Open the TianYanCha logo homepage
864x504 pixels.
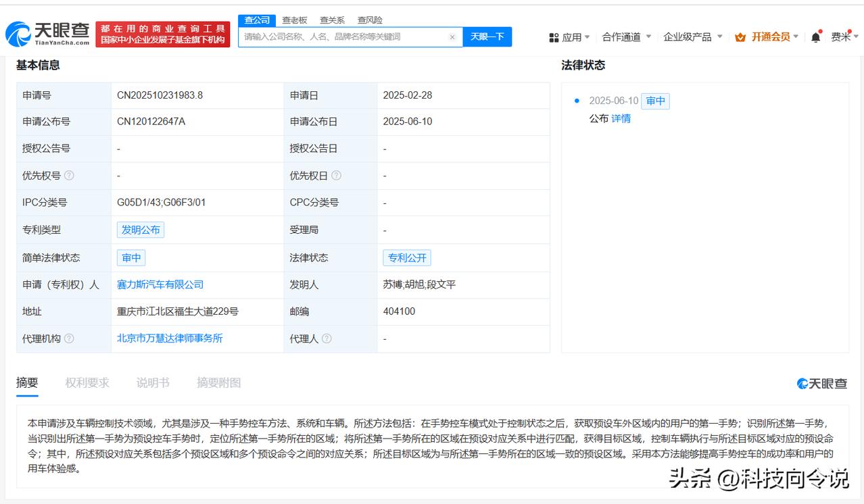(x=47, y=34)
